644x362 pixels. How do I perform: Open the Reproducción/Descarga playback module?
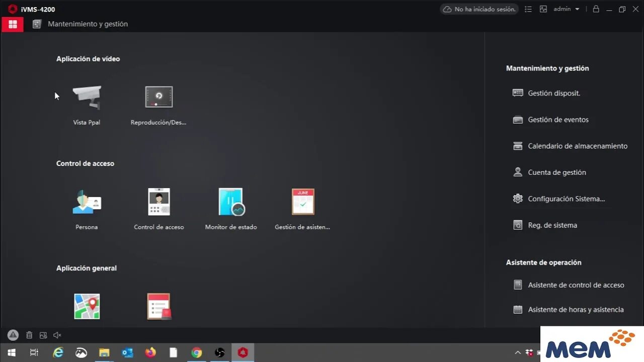[x=158, y=105]
